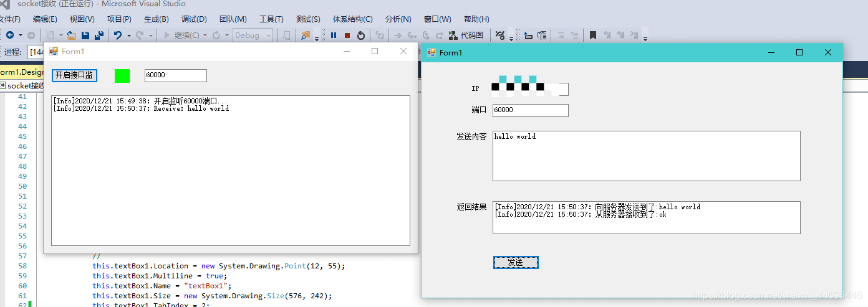Click the green status indicator square
The image size is (868, 307).
[x=122, y=76]
